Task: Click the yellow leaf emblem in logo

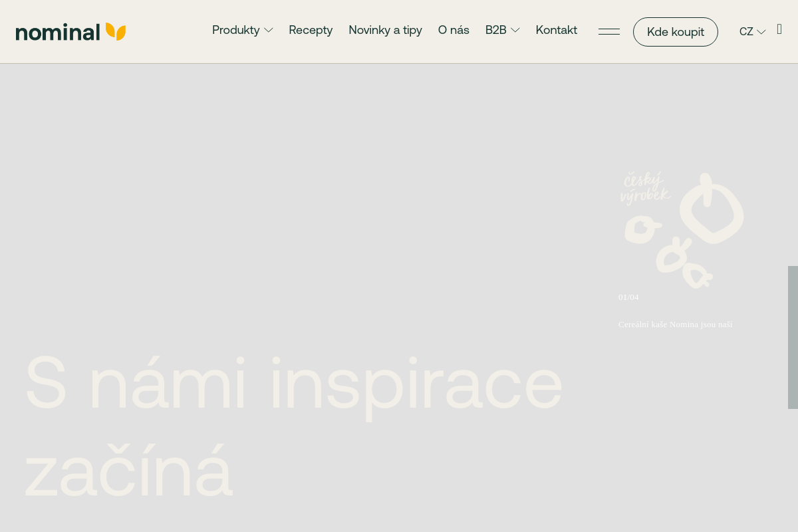Action: (116, 31)
